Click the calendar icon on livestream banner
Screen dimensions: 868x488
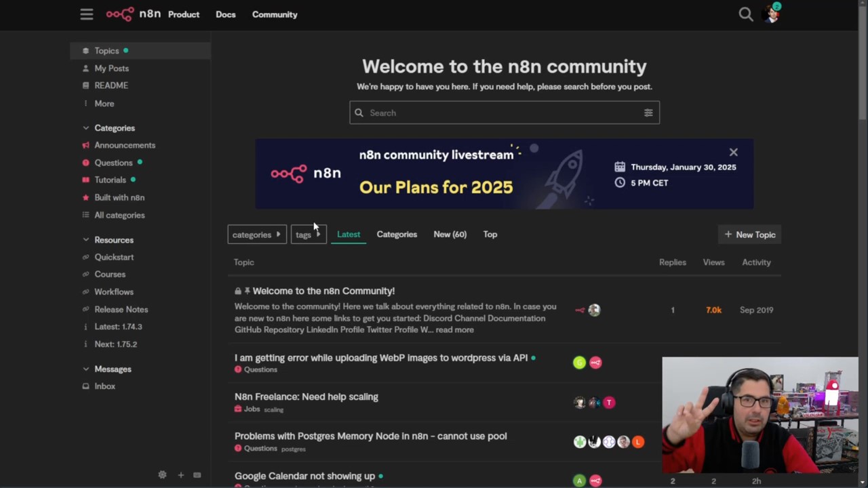[620, 167]
